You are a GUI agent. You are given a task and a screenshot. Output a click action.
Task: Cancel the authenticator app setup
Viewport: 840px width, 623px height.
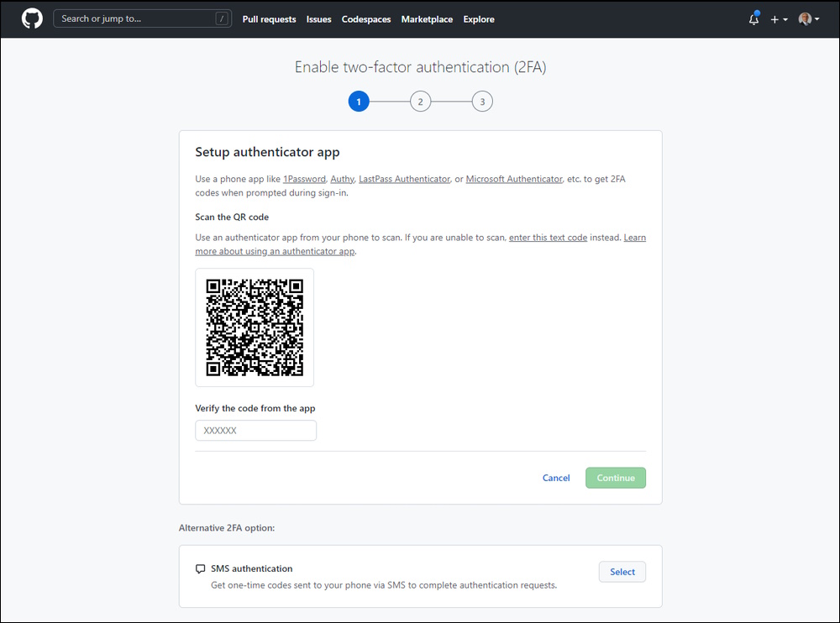coord(556,478)
